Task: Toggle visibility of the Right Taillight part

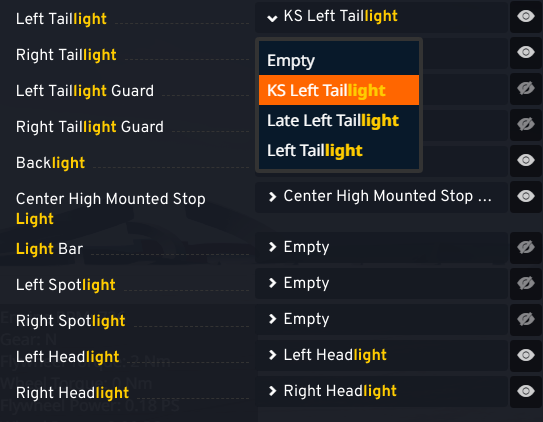Action: [526, 52]
